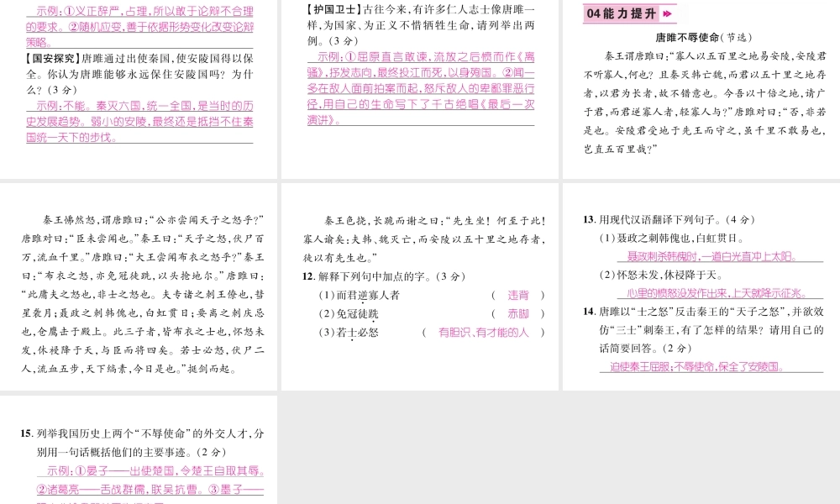Click the title "唐雎不辱使命(节选)"
Image resolution: width=840 pixels, height=504 pixels.
(x=703, y=38)
